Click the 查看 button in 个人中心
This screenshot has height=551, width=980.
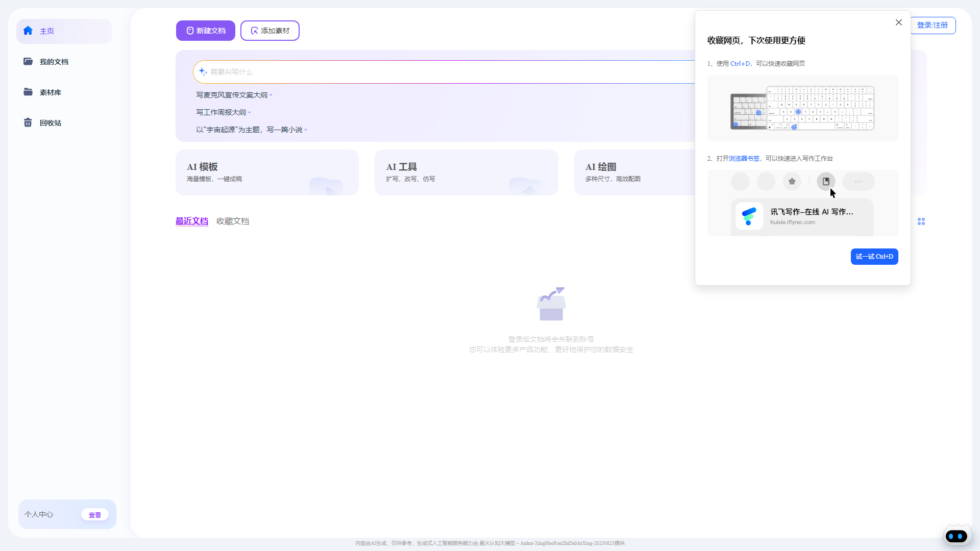pyautogui.click(x=95, y=515)
